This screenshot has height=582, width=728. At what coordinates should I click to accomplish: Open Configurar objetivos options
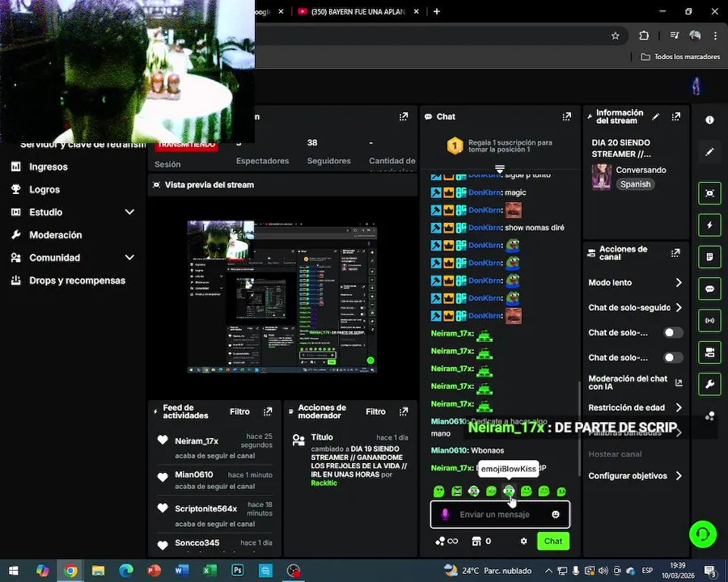point(635,476)
